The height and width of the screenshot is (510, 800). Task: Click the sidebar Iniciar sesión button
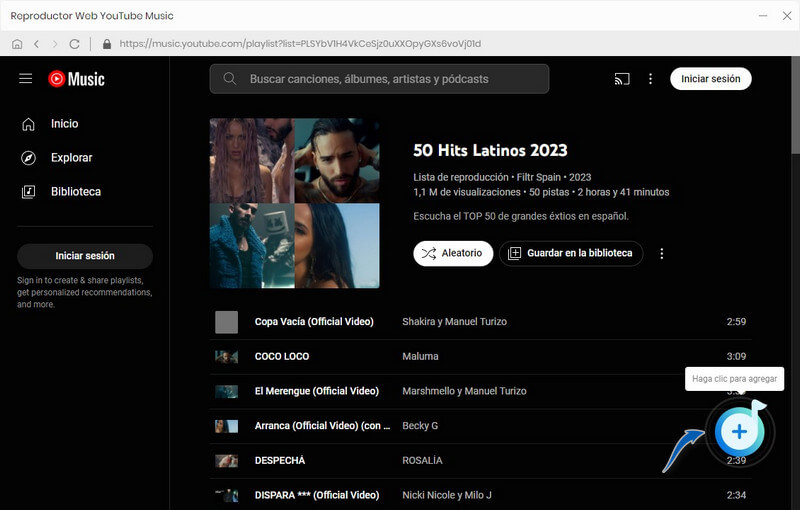pyautogui.click(x=85, y=256)
